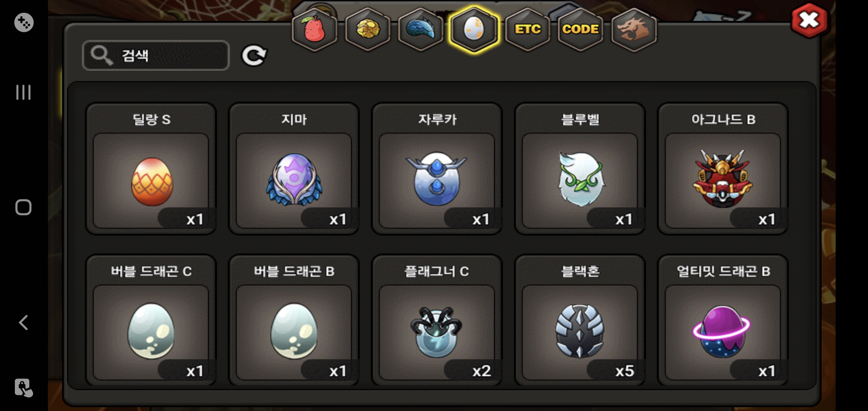This screenshot has height=411, width=868.
Task: Select the 지마 purple egg
Action: click(x=294, y=169)
